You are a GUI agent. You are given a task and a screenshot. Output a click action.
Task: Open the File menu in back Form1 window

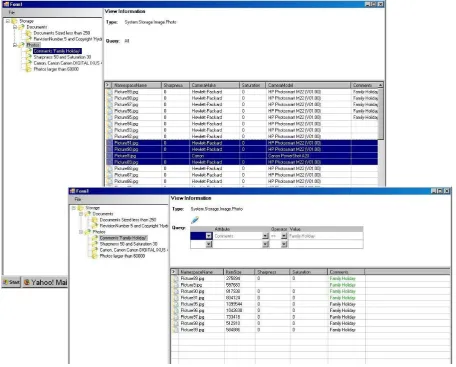click(12, 12)
